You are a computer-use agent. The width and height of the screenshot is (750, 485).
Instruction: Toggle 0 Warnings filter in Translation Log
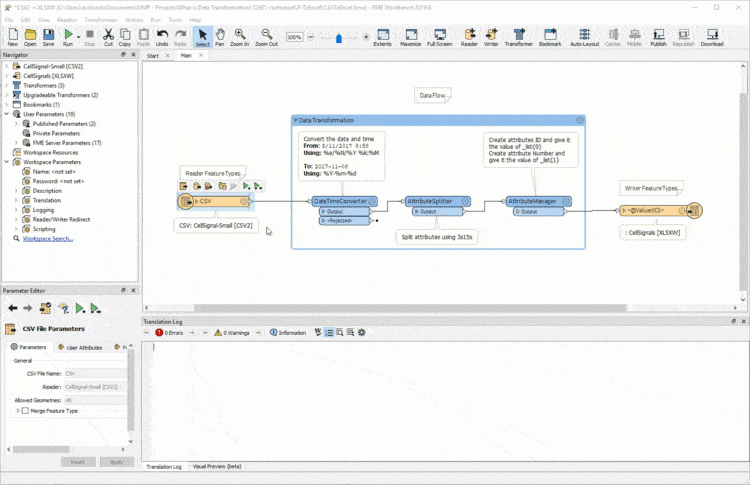coord(232,332)
